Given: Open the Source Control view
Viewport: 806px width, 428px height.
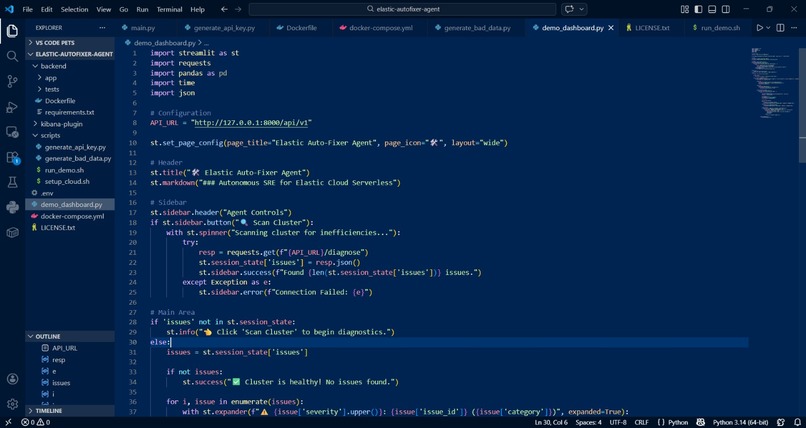Looking at the screenshot, I should coord(12,81).
